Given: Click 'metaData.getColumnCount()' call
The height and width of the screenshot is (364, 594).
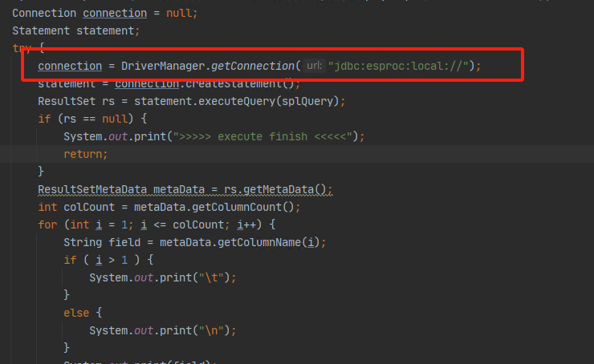Looking at the screenshot, I should (x=214, y=207).
